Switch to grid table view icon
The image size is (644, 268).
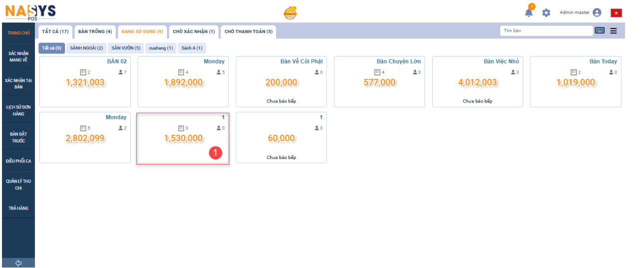click(600, 30)
